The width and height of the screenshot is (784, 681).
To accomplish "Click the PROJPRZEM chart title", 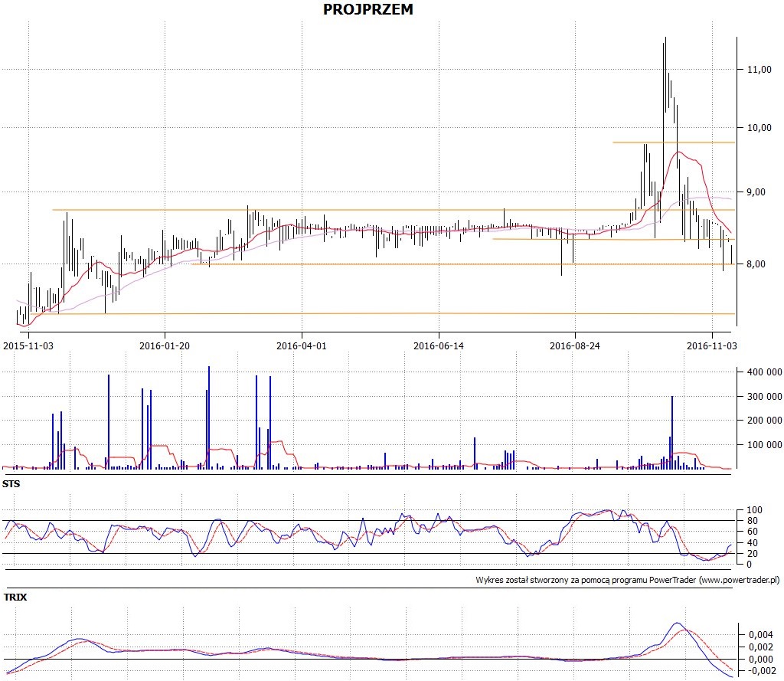I will pos(368,9).
